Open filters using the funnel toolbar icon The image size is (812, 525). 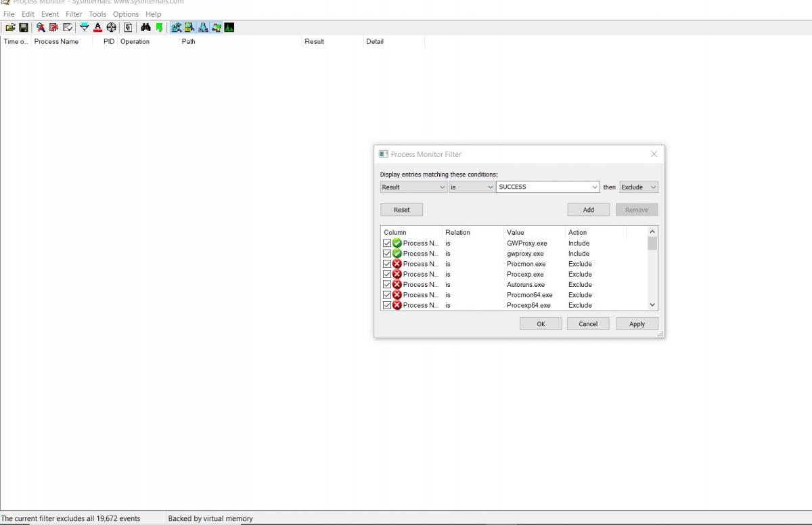[85, 28]
